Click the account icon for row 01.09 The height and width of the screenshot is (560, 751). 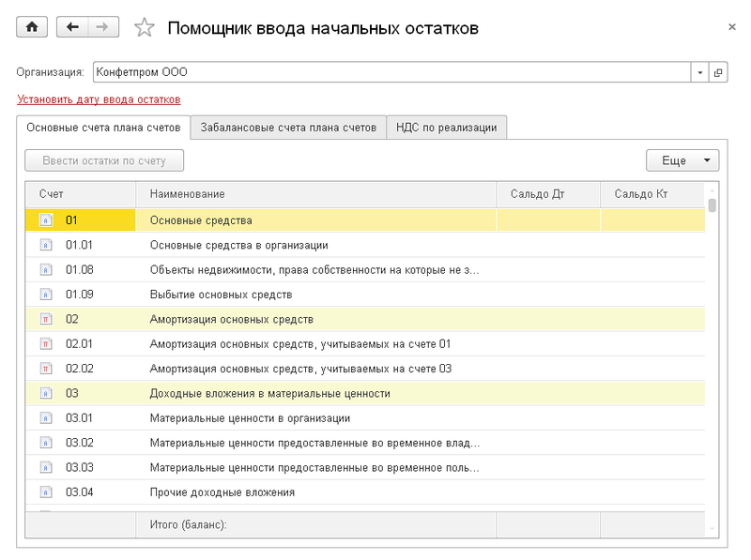pos(45,295)
